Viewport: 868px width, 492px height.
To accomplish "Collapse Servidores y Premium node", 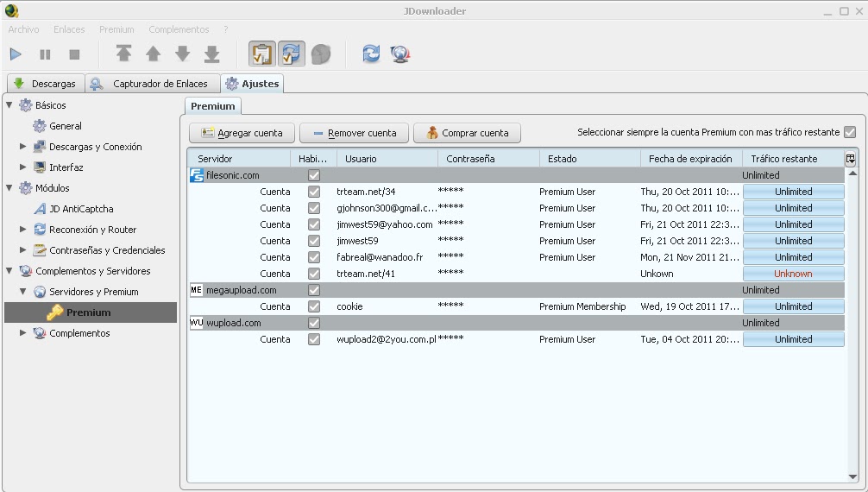I will [x=22, y=292].
